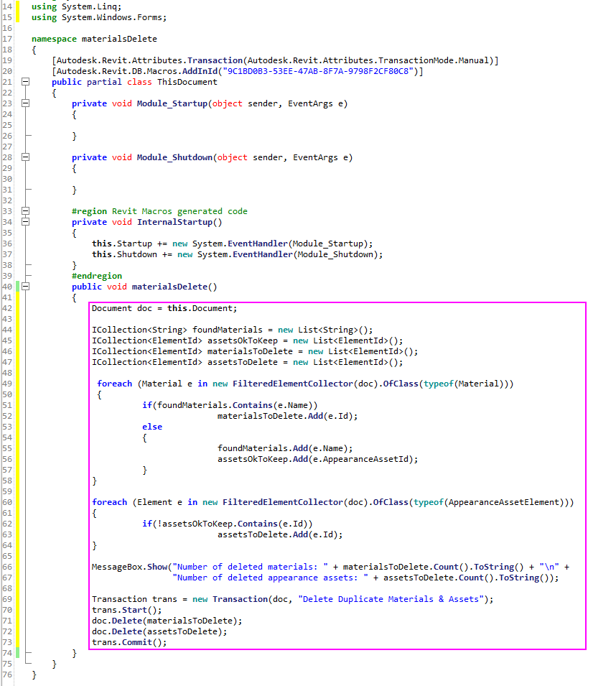Click the "Delete Duplicate Materials & Assets" string

pos(391,599)
